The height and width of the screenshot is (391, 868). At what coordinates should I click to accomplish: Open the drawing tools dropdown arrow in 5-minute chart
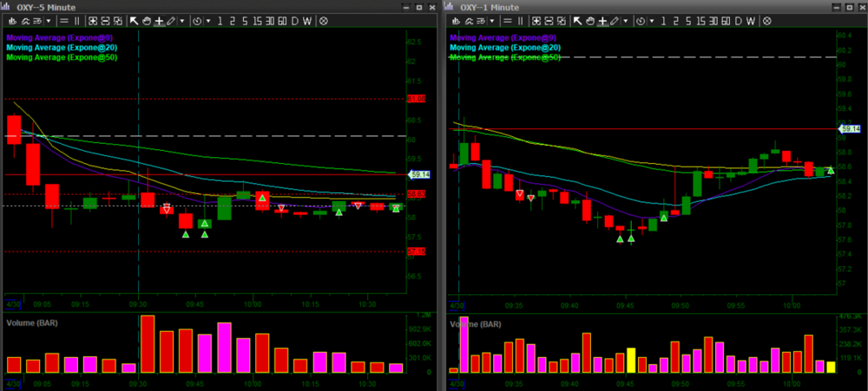(182, 20)
